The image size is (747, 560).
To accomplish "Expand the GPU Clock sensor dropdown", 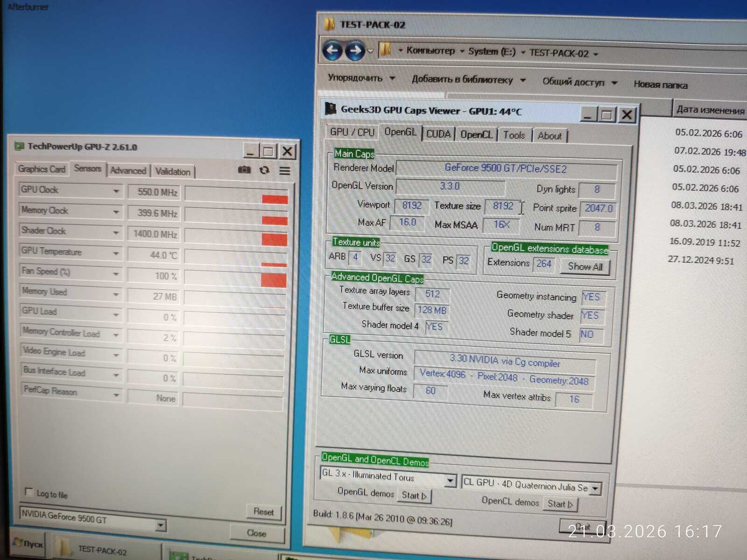I will (x=116, y=191).
